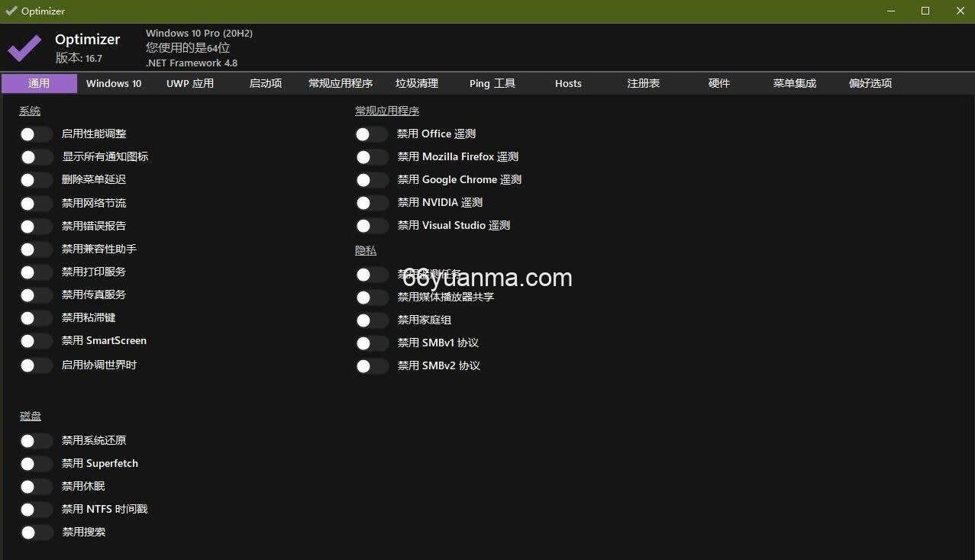
Task: Enable 禁用 NVIDIA 遥测
Action: 371,202
